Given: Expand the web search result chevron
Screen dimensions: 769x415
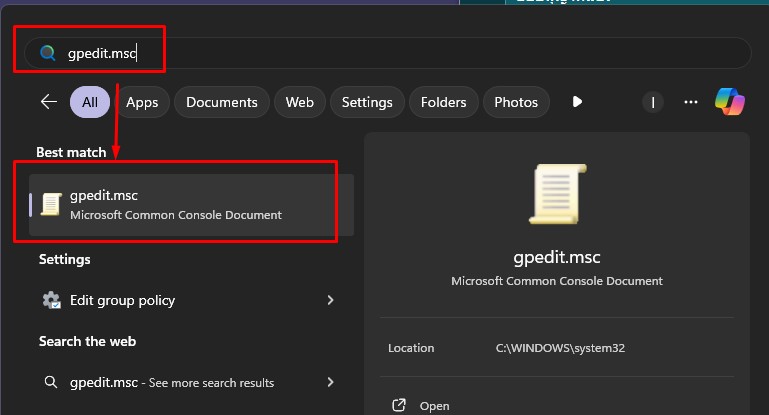Looking at the screenshot, I should point(331,382).
